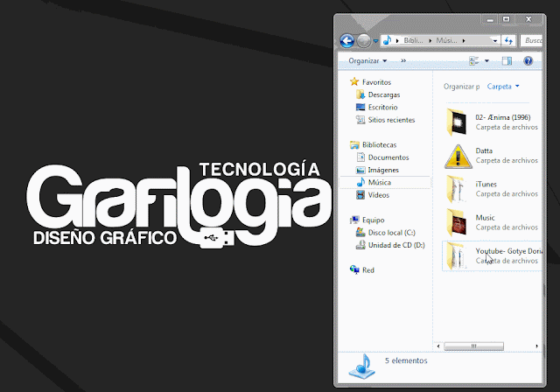Click the "5 elementos" status text
This screenshot has height=392, width=560.
coord(406,360)
